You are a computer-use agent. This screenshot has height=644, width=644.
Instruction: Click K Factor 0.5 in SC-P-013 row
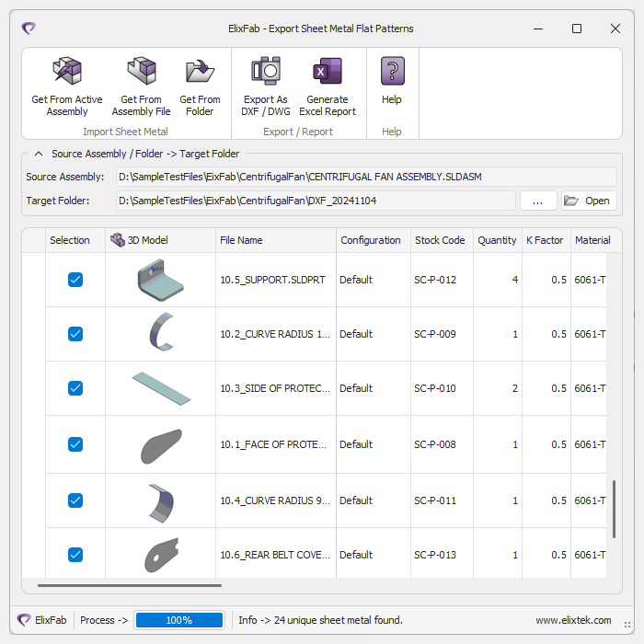[558, 555]
